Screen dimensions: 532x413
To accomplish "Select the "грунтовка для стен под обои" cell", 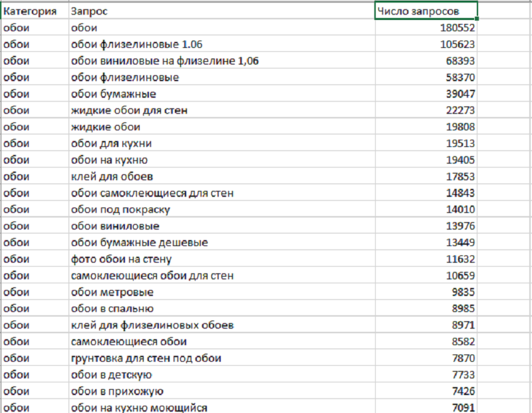I will [221, 358].
